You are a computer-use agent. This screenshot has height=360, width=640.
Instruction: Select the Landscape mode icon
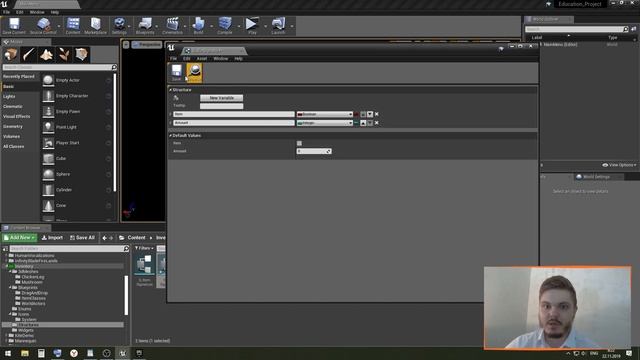point(46,54)
